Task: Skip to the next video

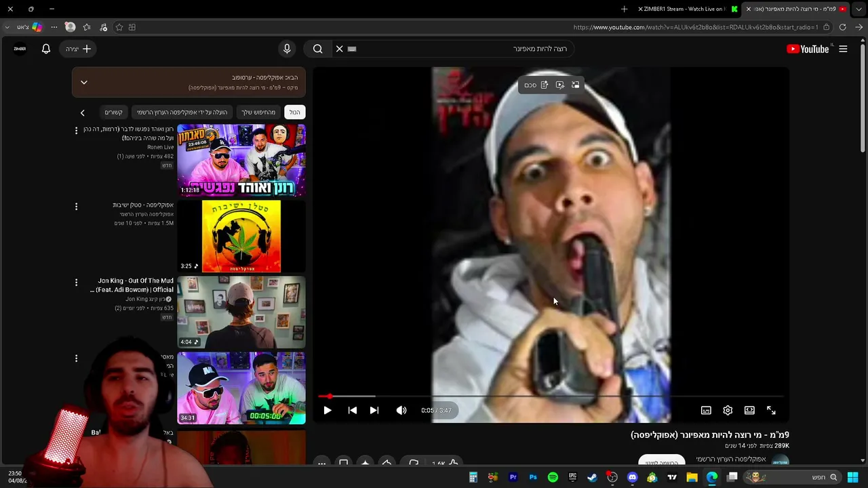Action: point(374,410)
